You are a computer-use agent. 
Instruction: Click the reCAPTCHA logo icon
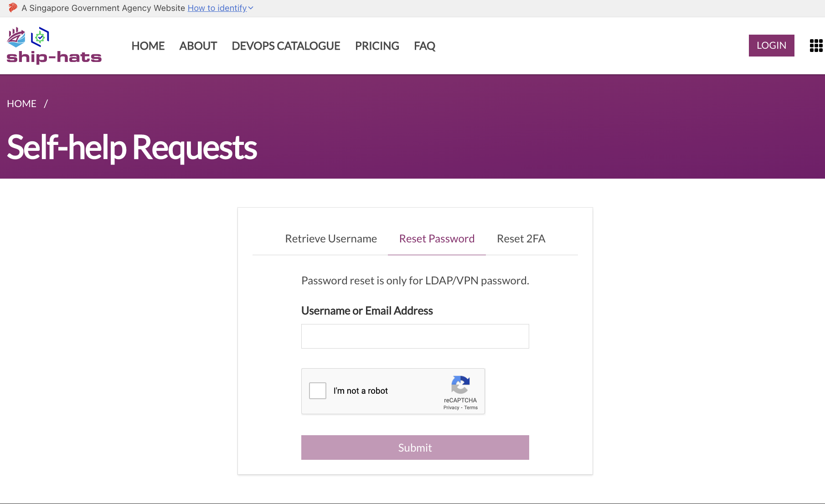click(460, 385)
